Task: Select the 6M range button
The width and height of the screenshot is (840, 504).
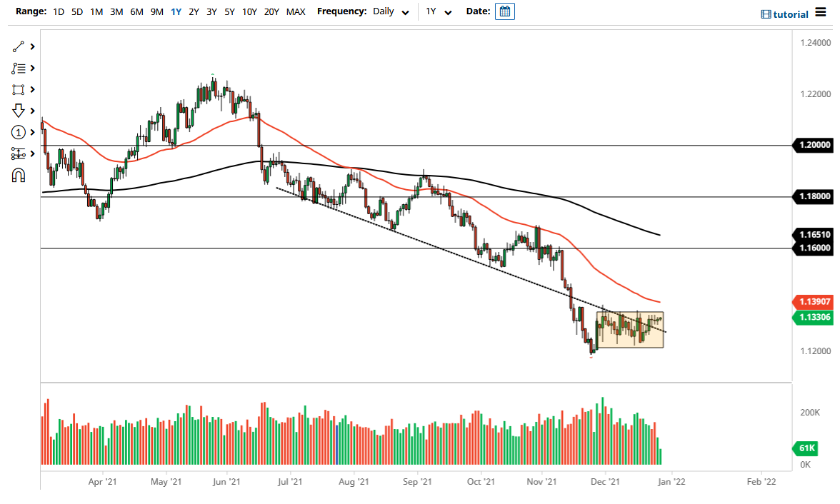Action: click(x=136, y=11)
